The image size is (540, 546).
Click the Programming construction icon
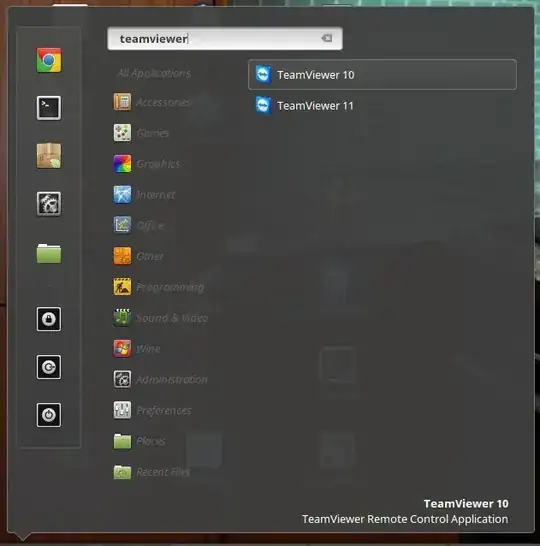(x=122, y=287)
